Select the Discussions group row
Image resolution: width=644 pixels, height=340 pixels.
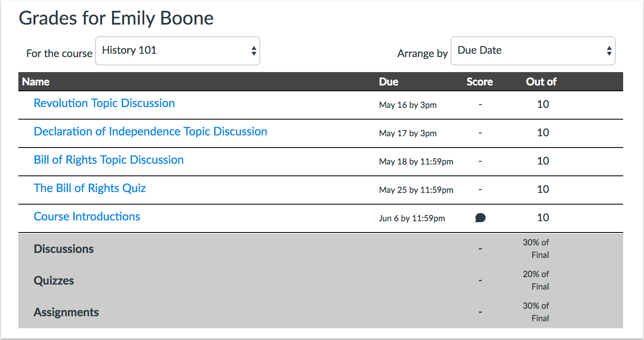pyautogui.click(x=64, y=249)
